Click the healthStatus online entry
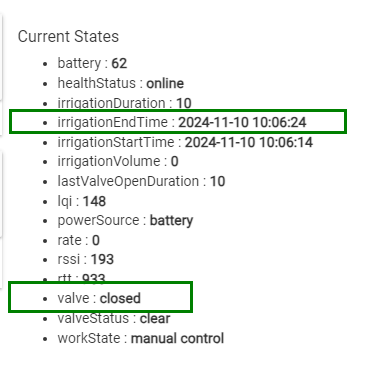 (x=121, y=83)
